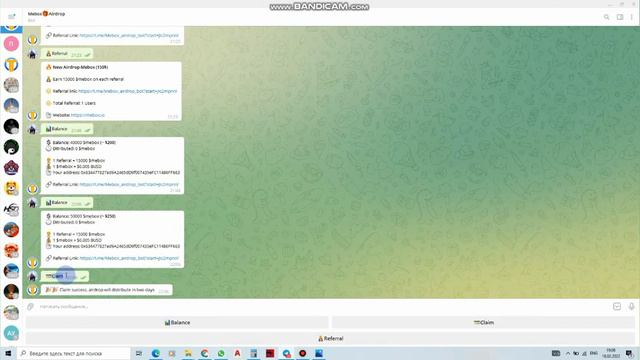
Task: Open the referral link in the topmost message
Action: click(x=129, y=36)
